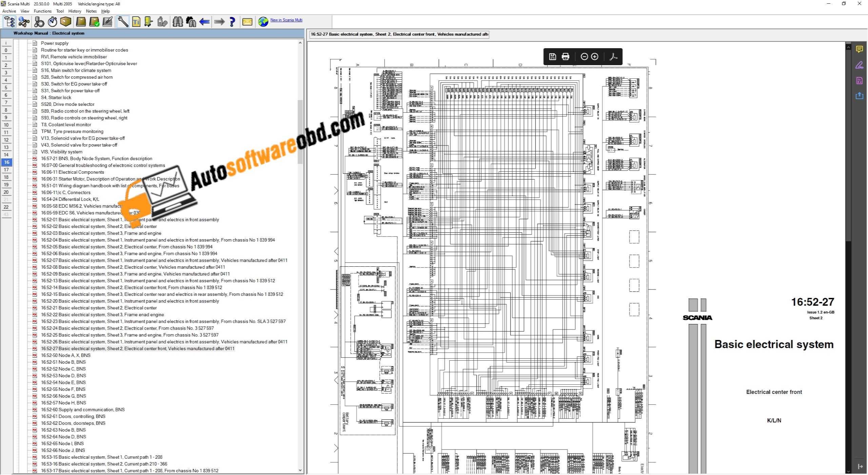Open 16:53-16 Current path 210 - 366
The width and height of the screenshot is (868, 475).
pos(104,464)
